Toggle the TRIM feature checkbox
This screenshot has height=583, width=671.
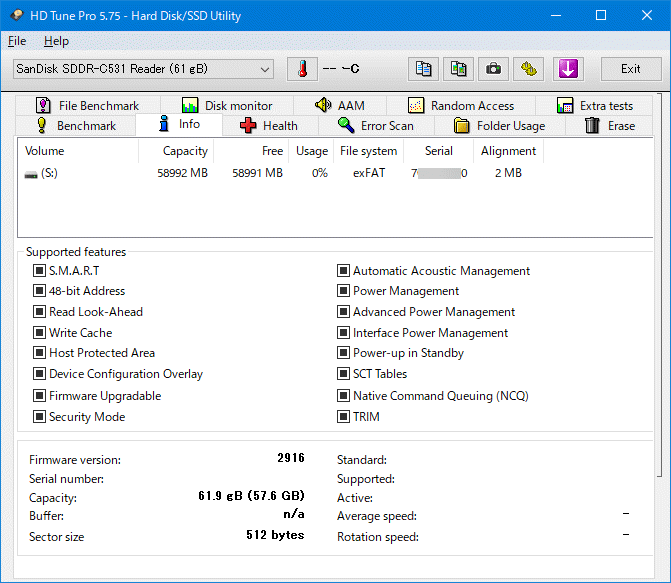coord(343,417)
